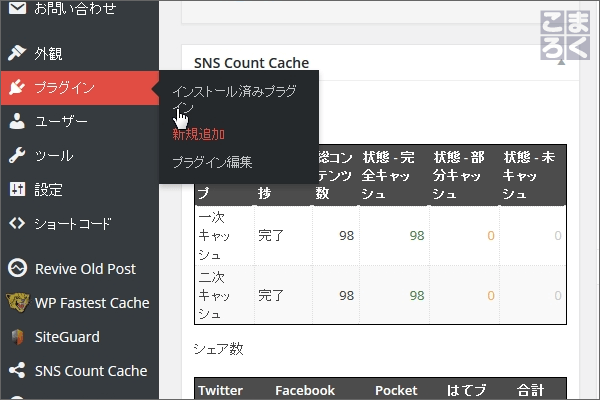
Task: Click the Pocket column header
Action: 396,390
